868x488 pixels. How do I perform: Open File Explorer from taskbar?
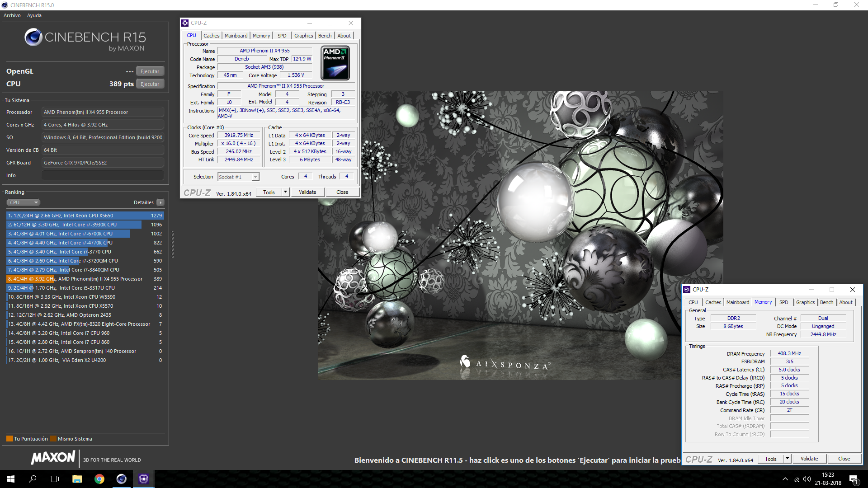coord(77,479)
